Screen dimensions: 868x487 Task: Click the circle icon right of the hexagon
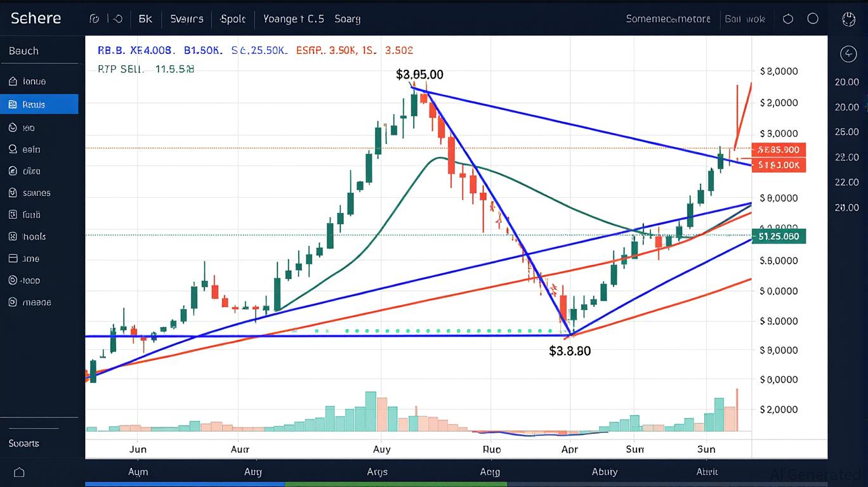[813, 19]
